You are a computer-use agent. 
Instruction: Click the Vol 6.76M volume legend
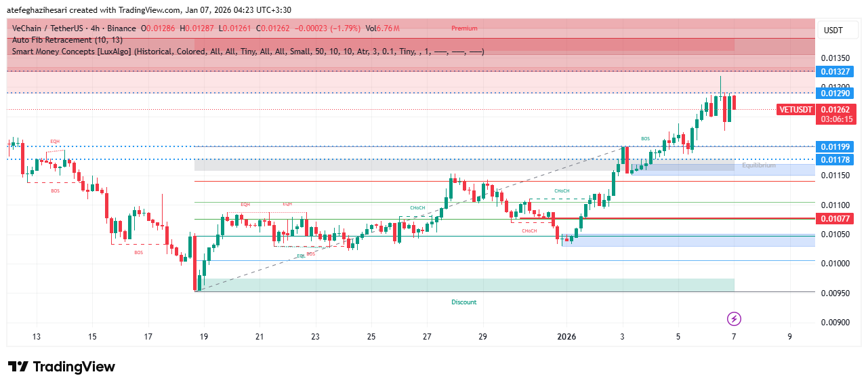[x=382, y=28]
